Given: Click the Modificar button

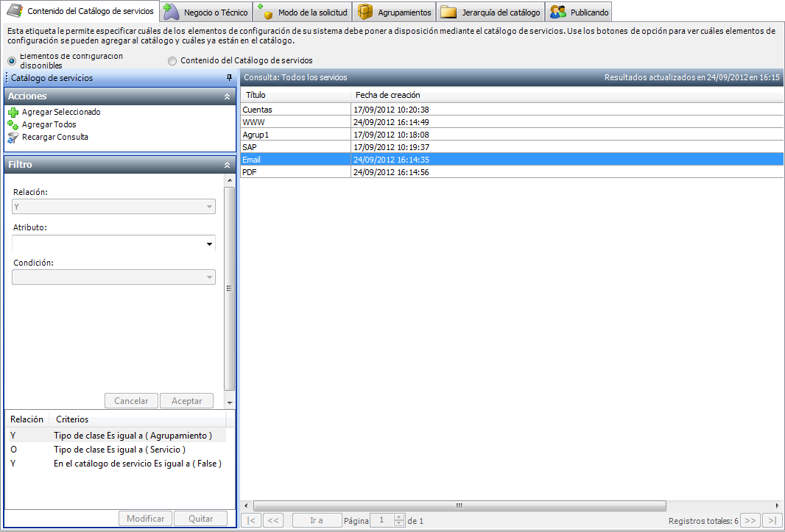Looking at the screenshot, I should pos(145,519).
